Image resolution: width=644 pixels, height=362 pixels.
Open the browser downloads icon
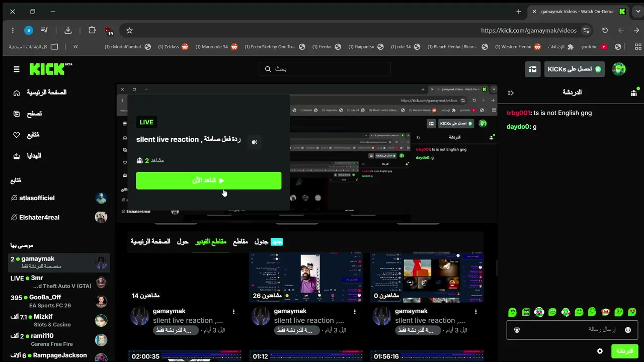click(68, 30)
